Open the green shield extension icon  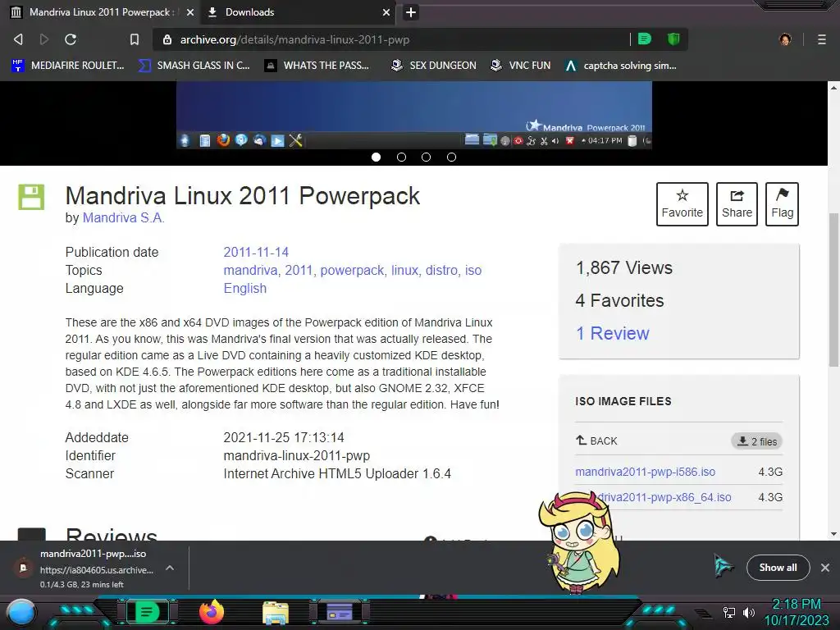[673, 39]
